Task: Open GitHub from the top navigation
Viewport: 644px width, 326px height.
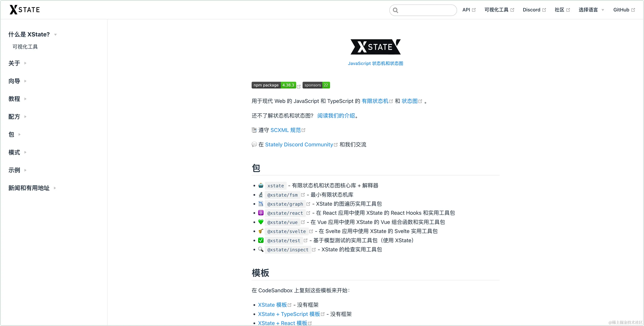Action: (624, 10)
